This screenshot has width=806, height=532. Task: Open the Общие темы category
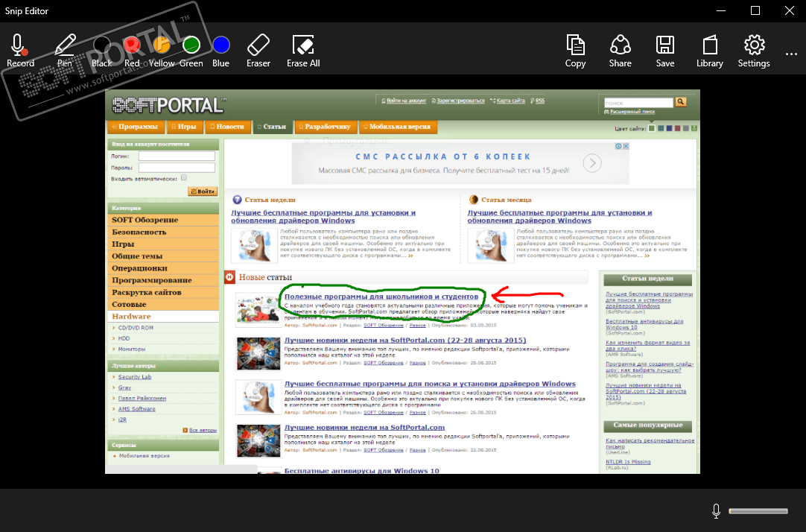click(x=163, y=256)
